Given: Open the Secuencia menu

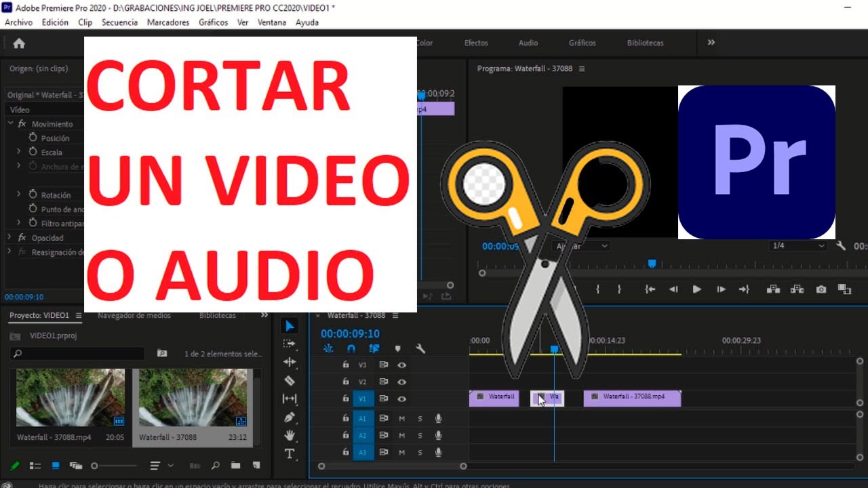Looking at the screenshot, I should [119, 22].
